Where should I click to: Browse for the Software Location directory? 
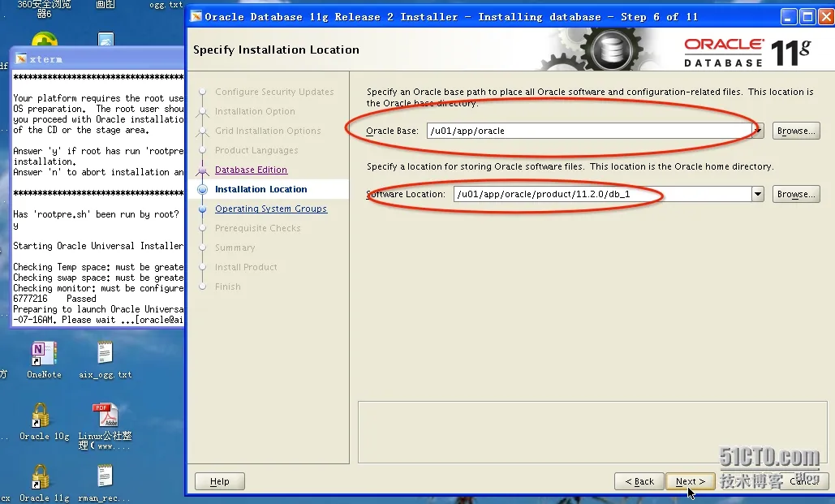click(796, 194)
